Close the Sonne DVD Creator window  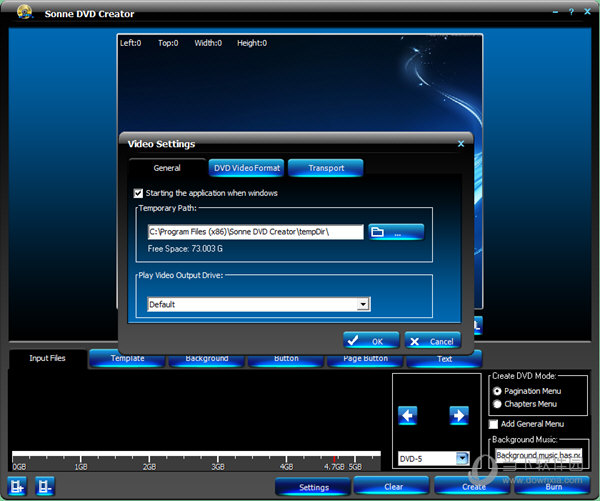pos(587,12)
